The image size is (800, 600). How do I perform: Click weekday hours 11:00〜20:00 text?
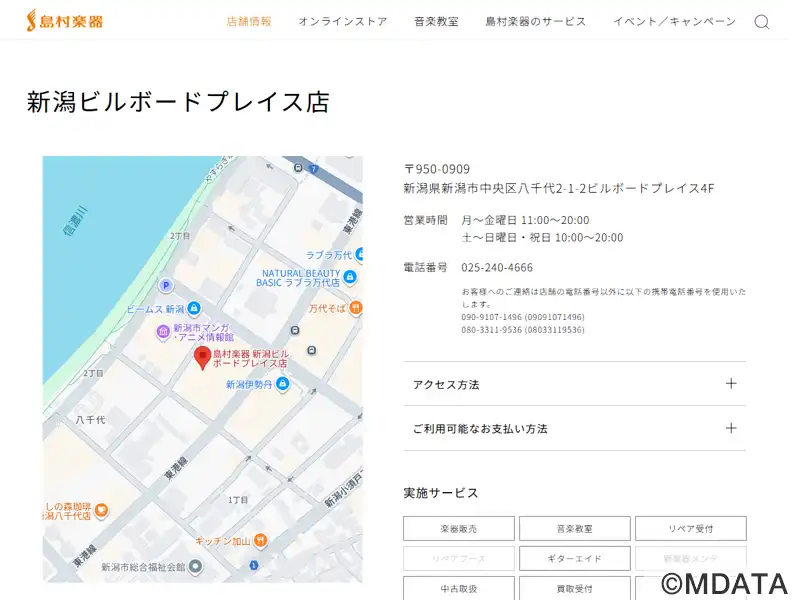pyautogui.click(x=555, y=220)
